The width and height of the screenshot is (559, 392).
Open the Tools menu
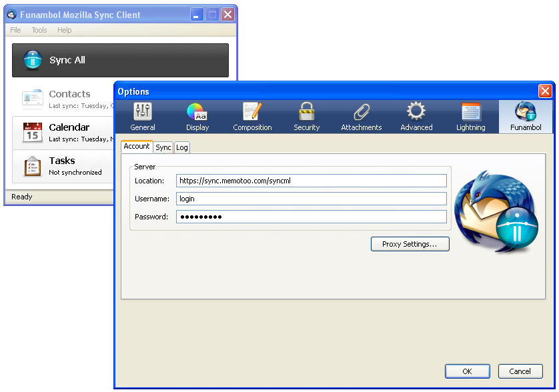[39, 30]
